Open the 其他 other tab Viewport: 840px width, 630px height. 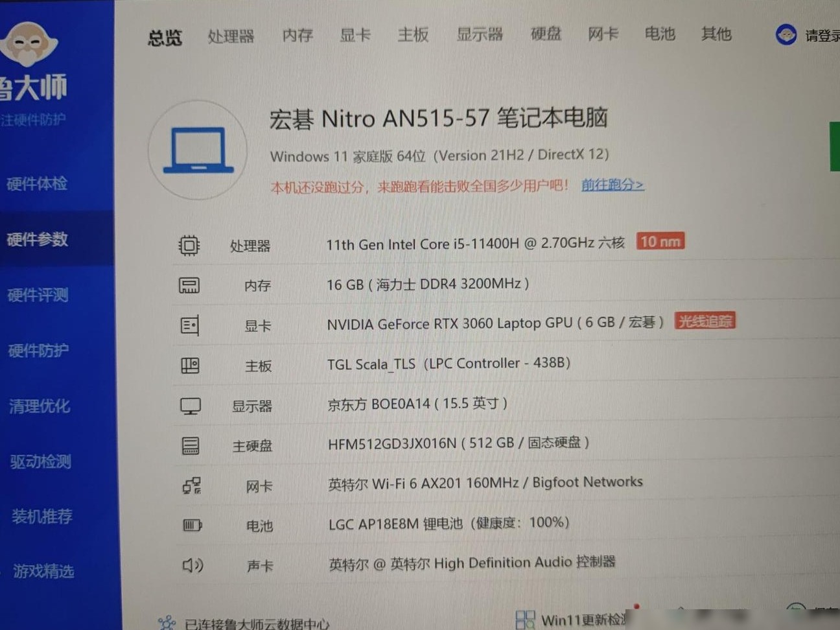point(716,33)
